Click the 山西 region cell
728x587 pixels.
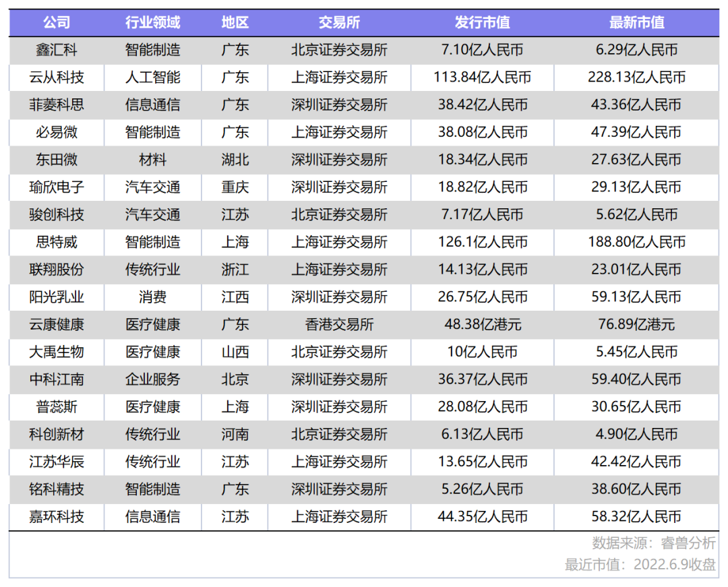click(x=235, y=352)
